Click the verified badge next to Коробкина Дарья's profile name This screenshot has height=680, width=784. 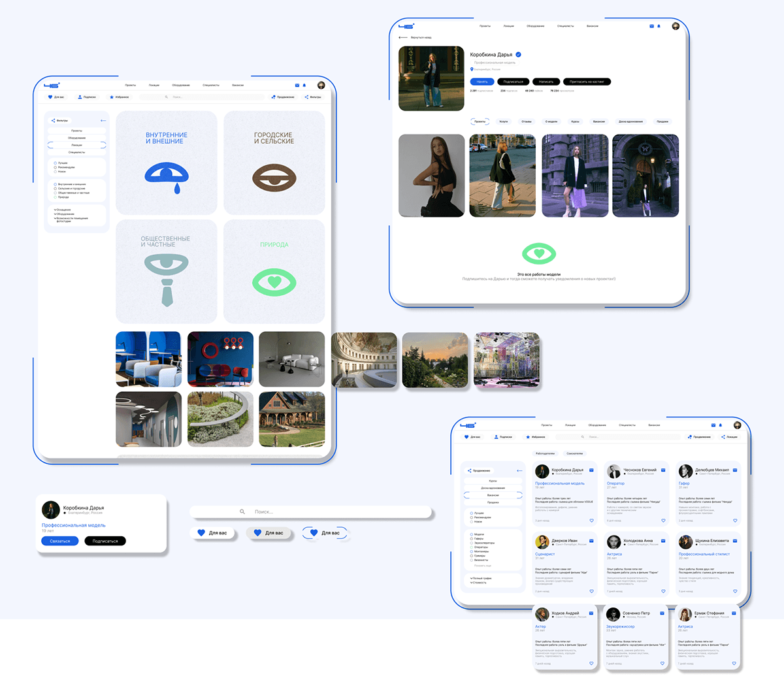pyautogui.click(x=518, y=55)
